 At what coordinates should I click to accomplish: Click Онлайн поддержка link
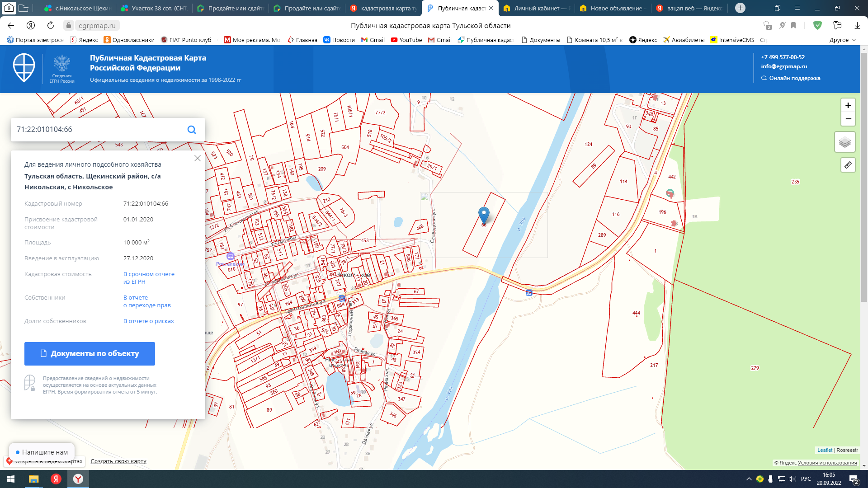[x=794, y=78]
